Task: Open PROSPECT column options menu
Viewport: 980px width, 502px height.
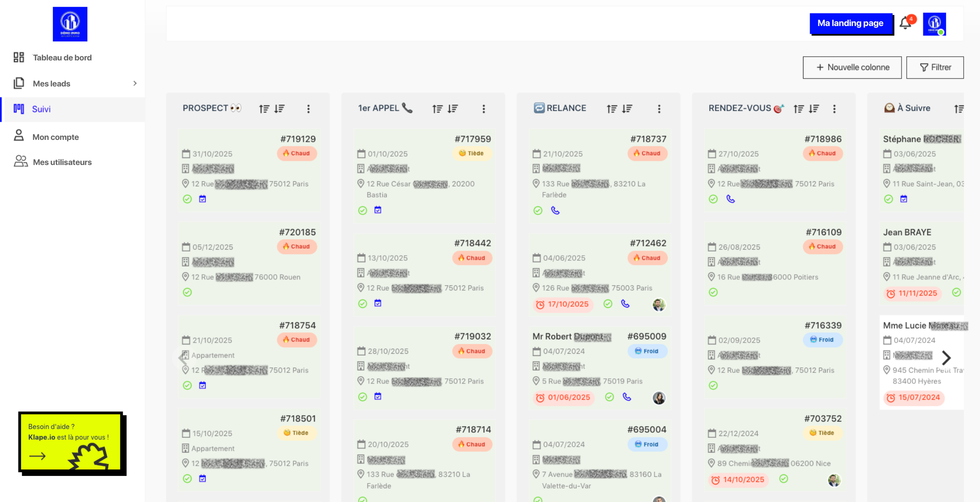Action: point(308,109)
